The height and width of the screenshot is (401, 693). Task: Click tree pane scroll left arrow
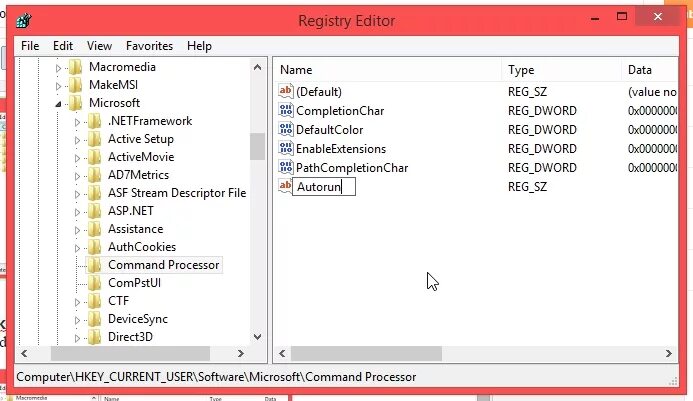click(24, 353)
